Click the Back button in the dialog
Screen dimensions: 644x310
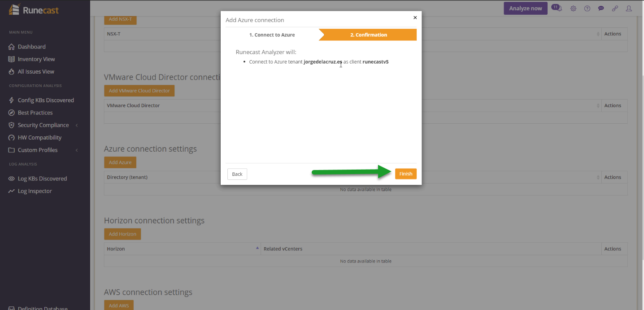tap(237, 174)
